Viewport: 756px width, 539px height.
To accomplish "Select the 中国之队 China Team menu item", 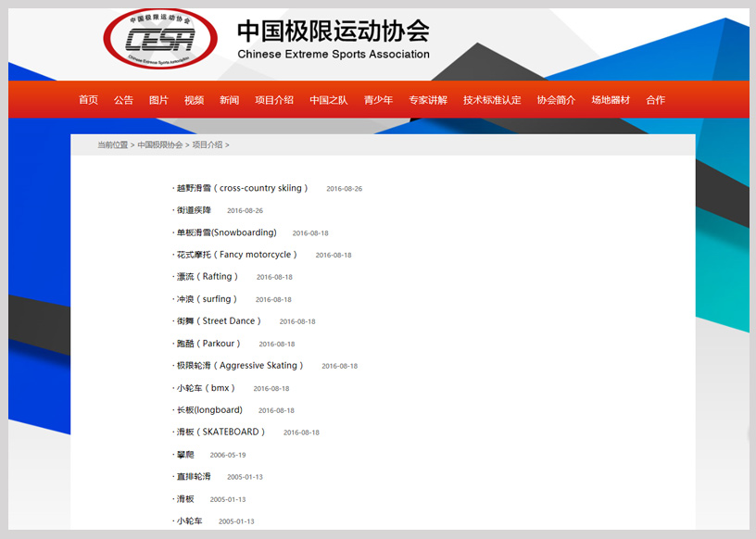I will point(329,99).
